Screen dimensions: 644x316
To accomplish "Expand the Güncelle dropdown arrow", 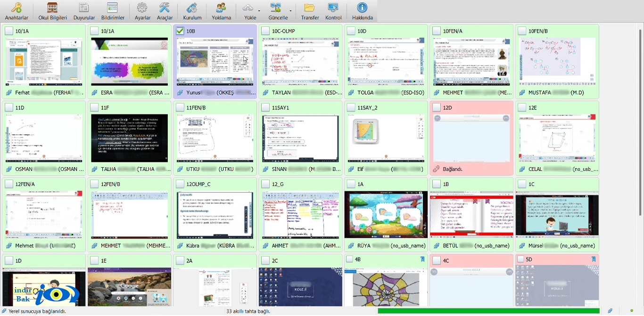I will 290,11.
